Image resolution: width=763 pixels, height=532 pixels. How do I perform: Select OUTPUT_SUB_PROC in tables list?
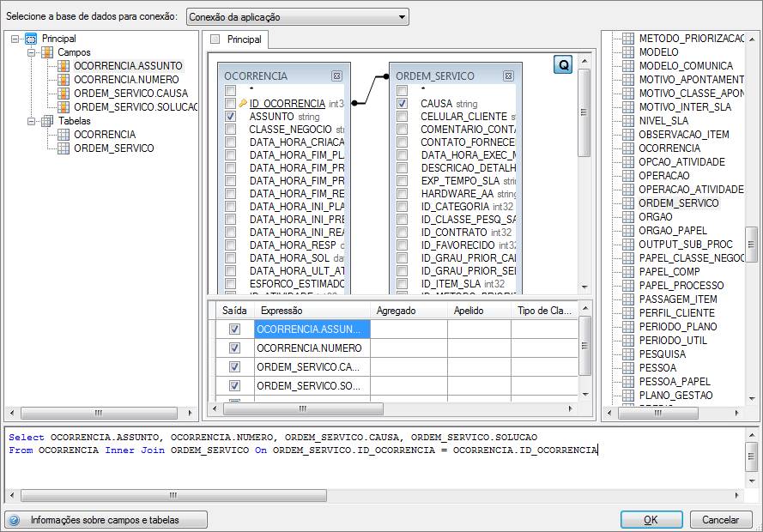tap(686, 244)
